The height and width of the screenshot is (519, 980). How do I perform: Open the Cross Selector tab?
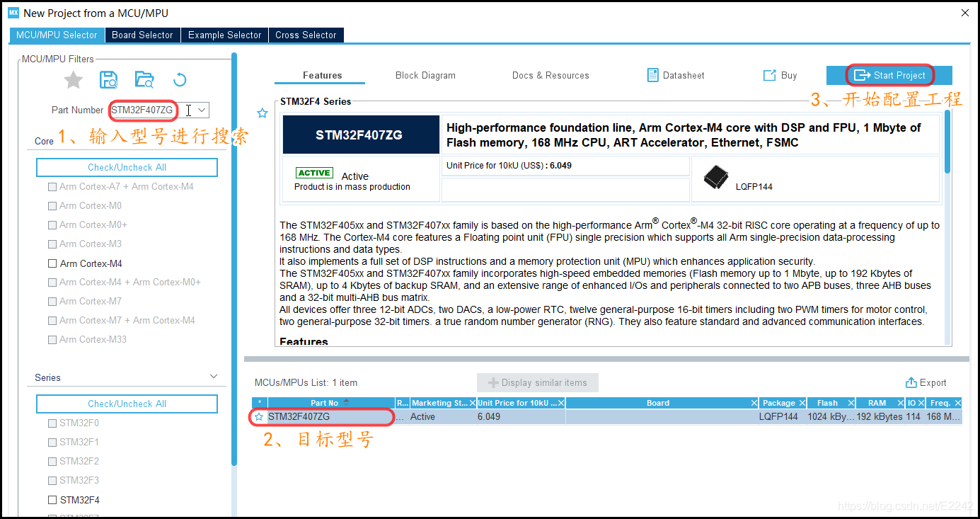pos(306,35)
